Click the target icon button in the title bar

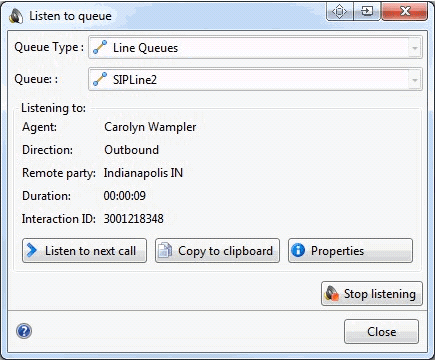[x=339, y=12]
